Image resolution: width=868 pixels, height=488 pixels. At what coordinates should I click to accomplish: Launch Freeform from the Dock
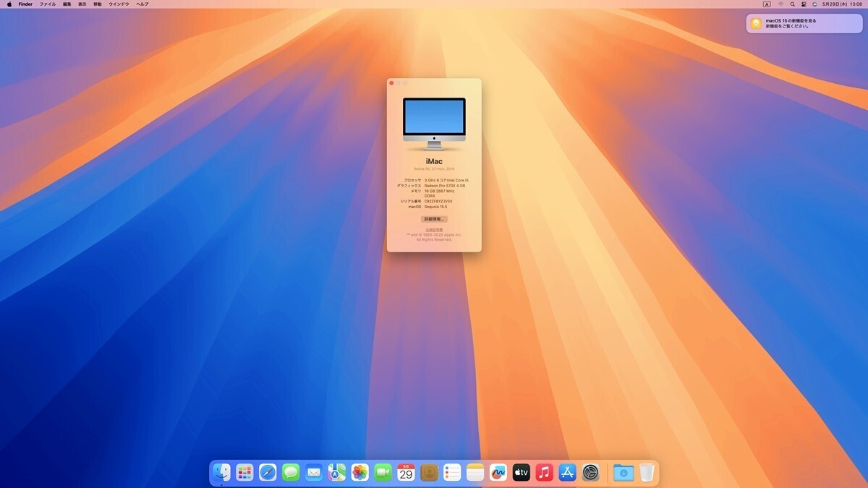click(498, 473)
